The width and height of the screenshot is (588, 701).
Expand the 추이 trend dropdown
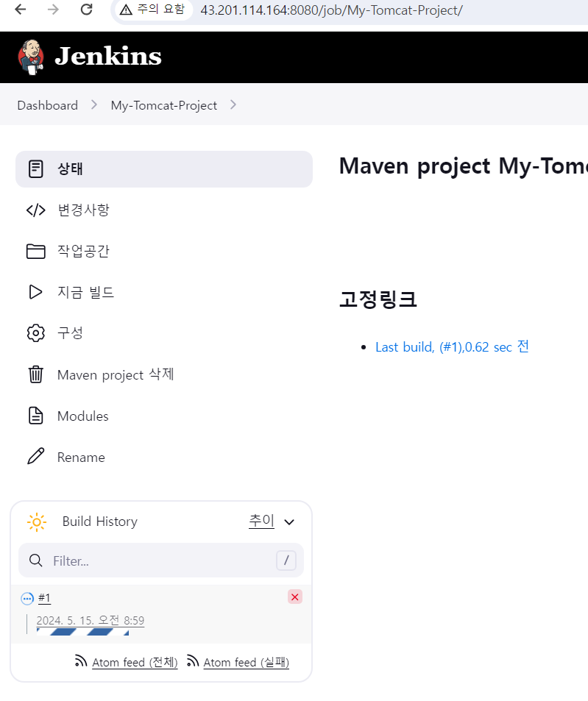289,522
